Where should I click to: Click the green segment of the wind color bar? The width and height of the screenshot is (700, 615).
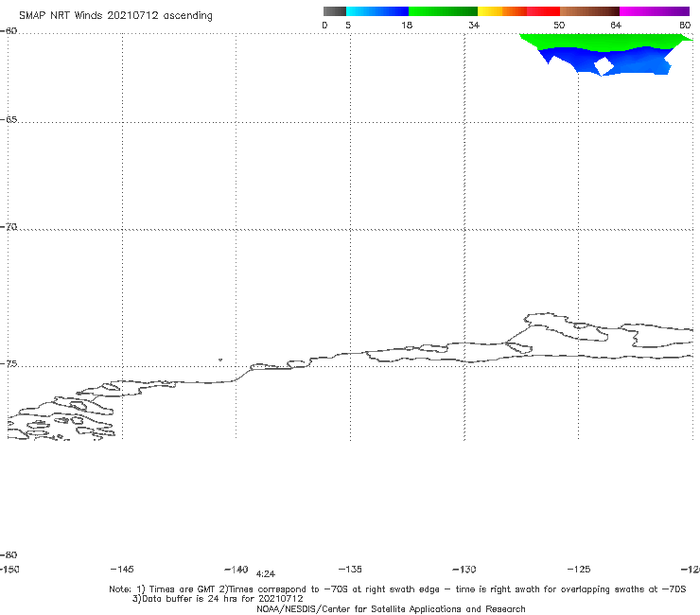click(x=443, y=11)
